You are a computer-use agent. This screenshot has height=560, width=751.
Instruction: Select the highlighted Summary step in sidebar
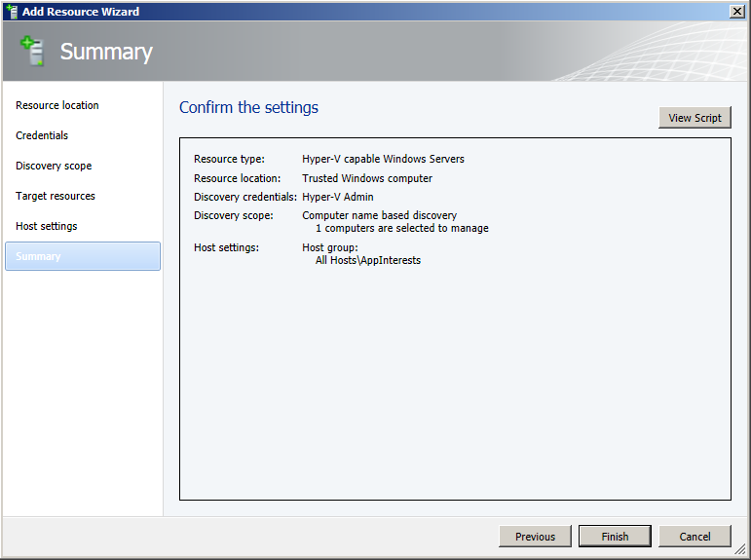coord(82,256)
